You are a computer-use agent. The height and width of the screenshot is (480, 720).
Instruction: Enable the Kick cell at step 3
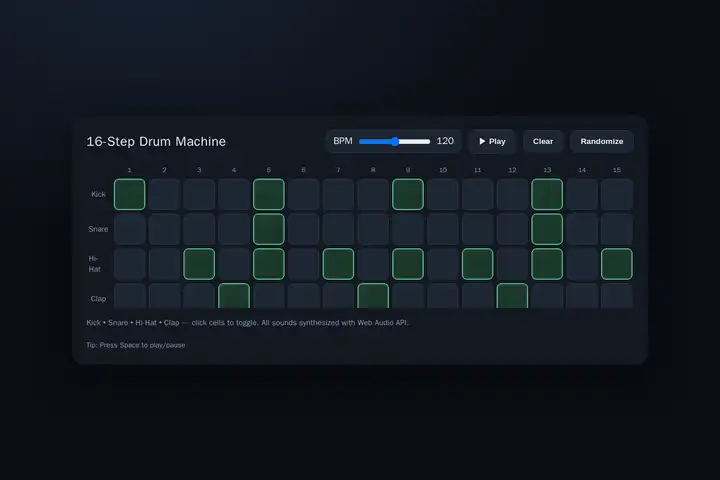point(199,194)
